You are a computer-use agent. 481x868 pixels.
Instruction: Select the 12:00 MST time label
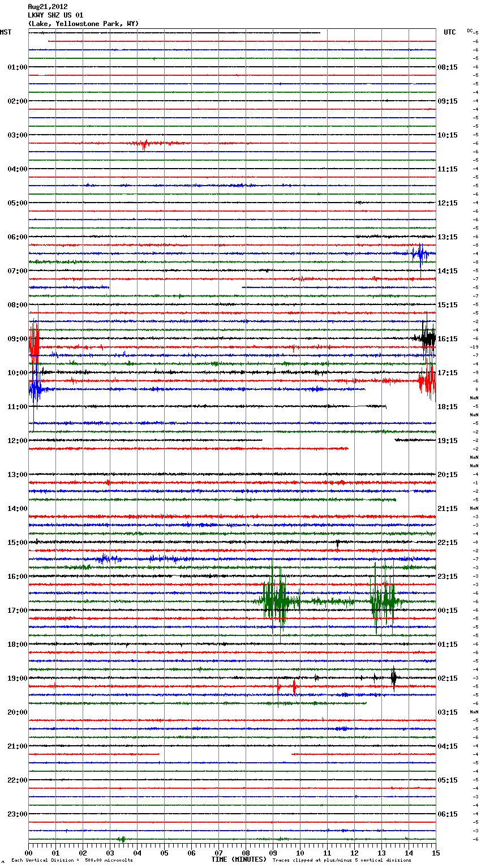pos(17,441)
